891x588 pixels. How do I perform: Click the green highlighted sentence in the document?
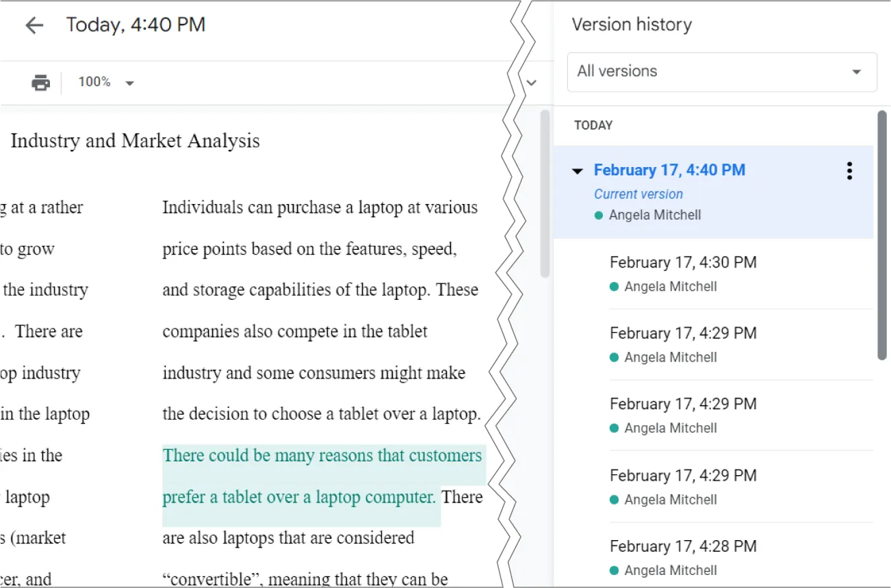322,476
